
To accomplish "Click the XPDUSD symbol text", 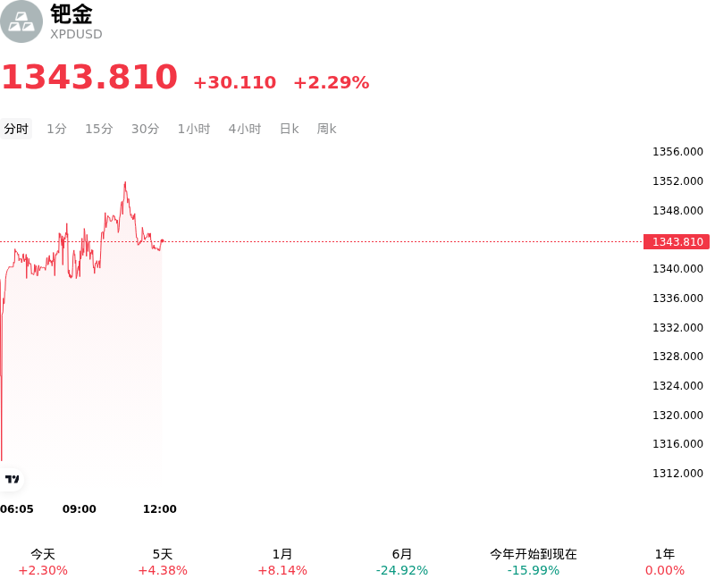I will click(76, 34).
